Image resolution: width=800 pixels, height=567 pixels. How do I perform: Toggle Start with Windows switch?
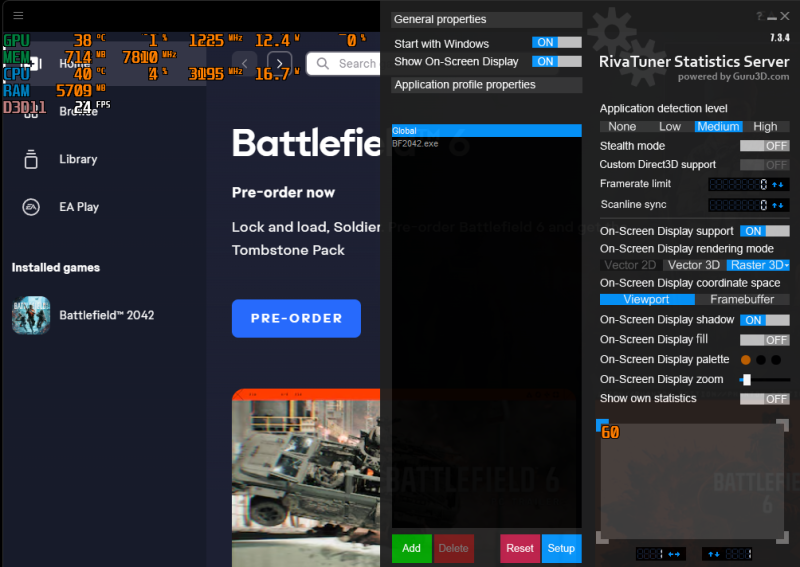pyautogui.click(x=557, y=42)
